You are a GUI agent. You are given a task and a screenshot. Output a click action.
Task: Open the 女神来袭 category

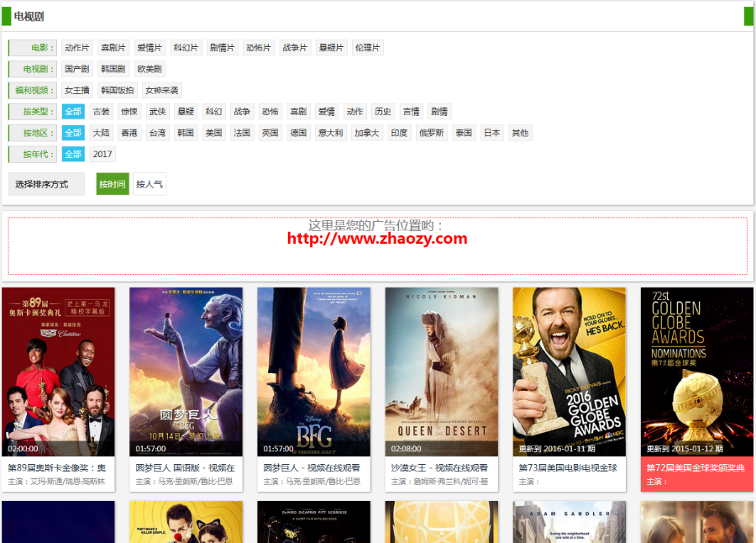pyautogui.click(x=162, y=90)
